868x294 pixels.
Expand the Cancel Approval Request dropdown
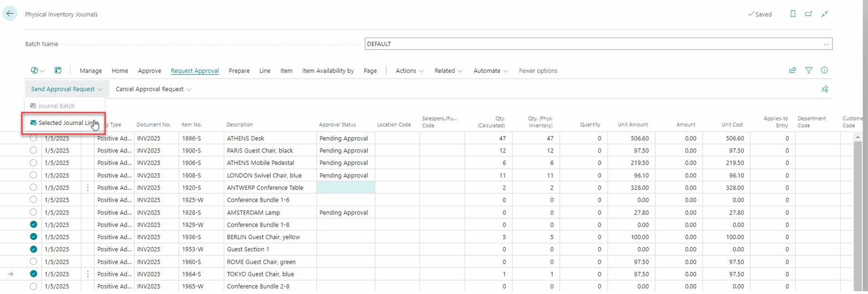153,89
